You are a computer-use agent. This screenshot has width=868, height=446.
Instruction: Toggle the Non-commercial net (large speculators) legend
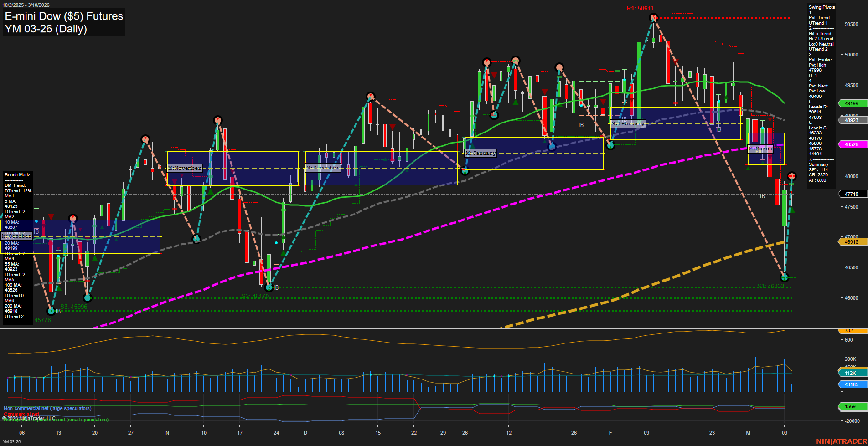tap(47, 408)
